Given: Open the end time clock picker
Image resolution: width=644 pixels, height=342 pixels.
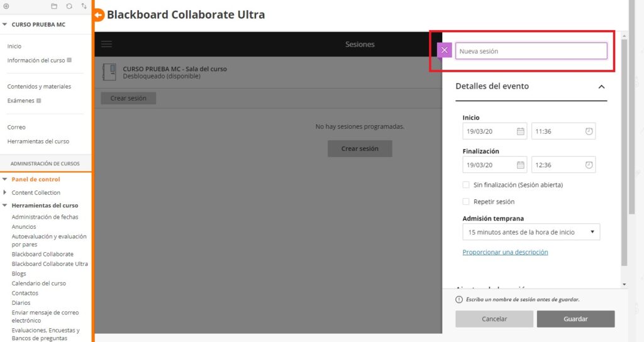Looking at the screenshot, I should 589,165.
